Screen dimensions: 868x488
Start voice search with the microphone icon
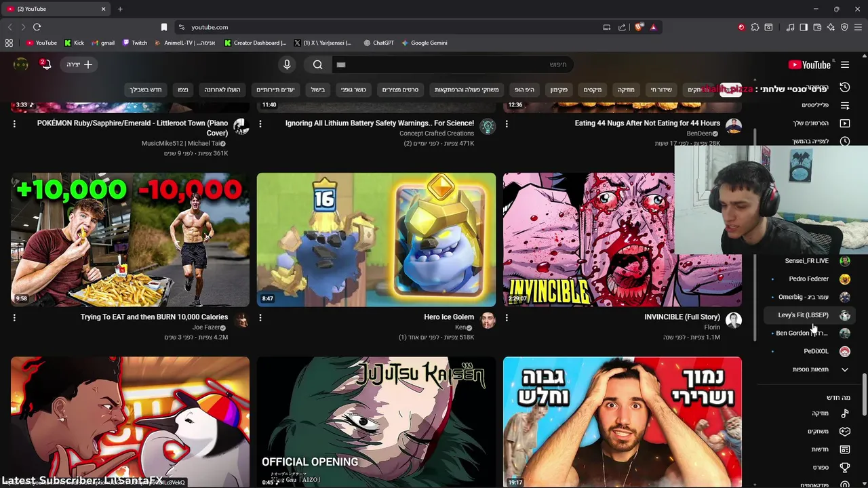(287, 64)
